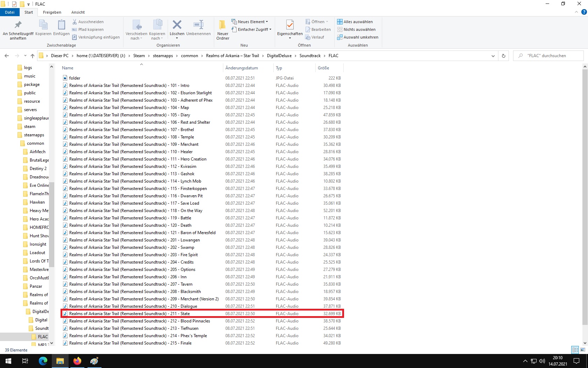Select the folder JPG file
Viewport: 588px width, 368px height.
202,78
